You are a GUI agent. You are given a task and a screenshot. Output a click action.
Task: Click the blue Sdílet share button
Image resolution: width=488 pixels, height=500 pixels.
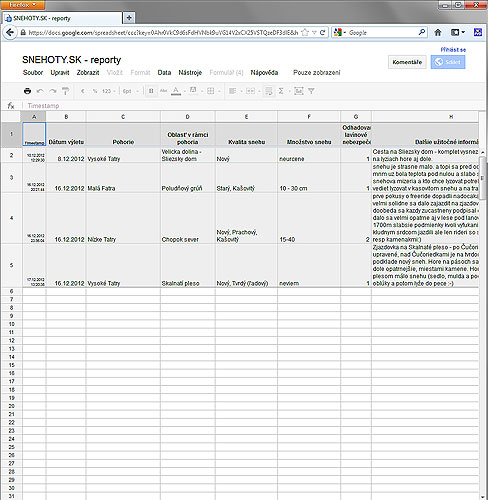(x=448, y=62)
